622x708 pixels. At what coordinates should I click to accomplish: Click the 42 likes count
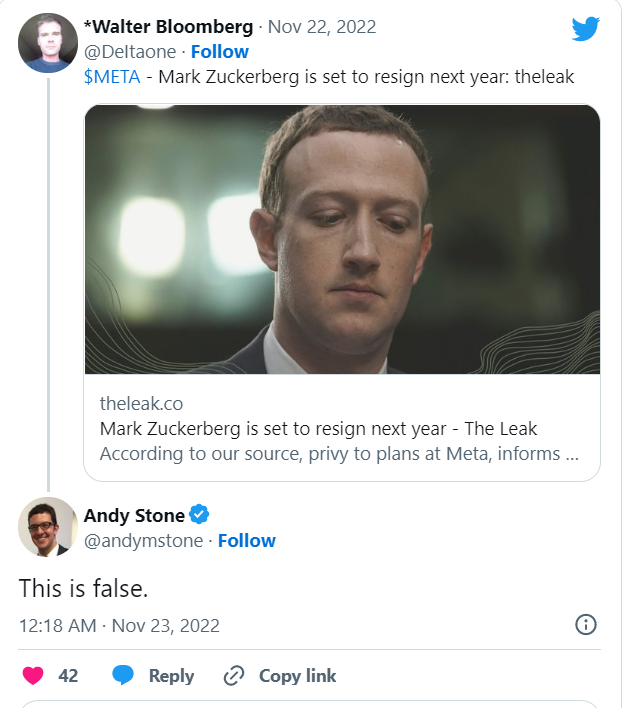(68, 676)
